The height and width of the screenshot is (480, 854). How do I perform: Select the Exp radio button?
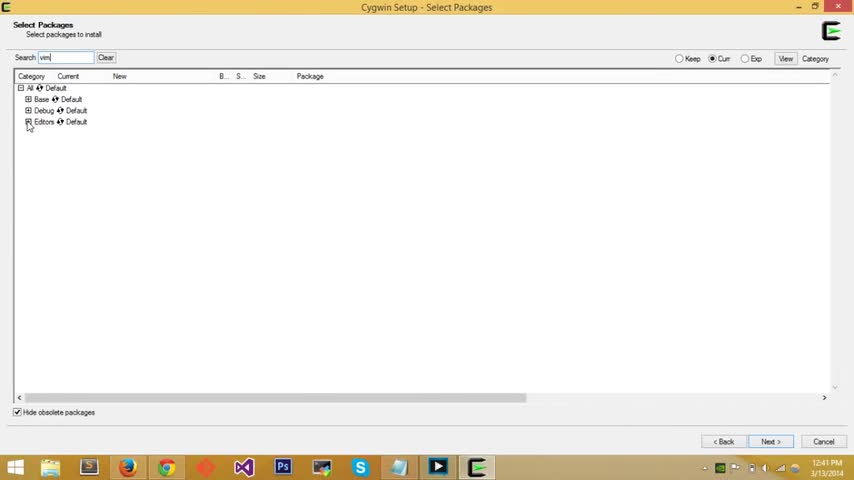pyautogui.click(x=745, y=59)
